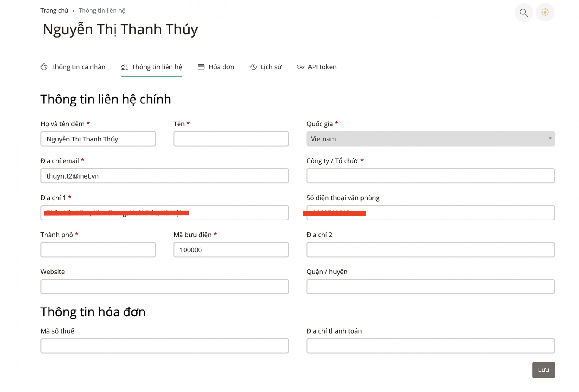Click the Công ty / Tổ chức field
The width and height of the screenshot is (579, 392).
coord(430,176)
